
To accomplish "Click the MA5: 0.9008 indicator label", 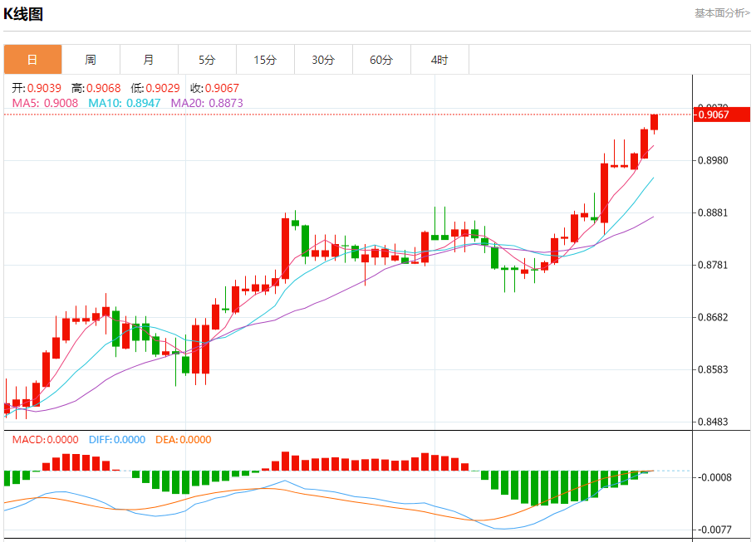I will coord(45,103).
